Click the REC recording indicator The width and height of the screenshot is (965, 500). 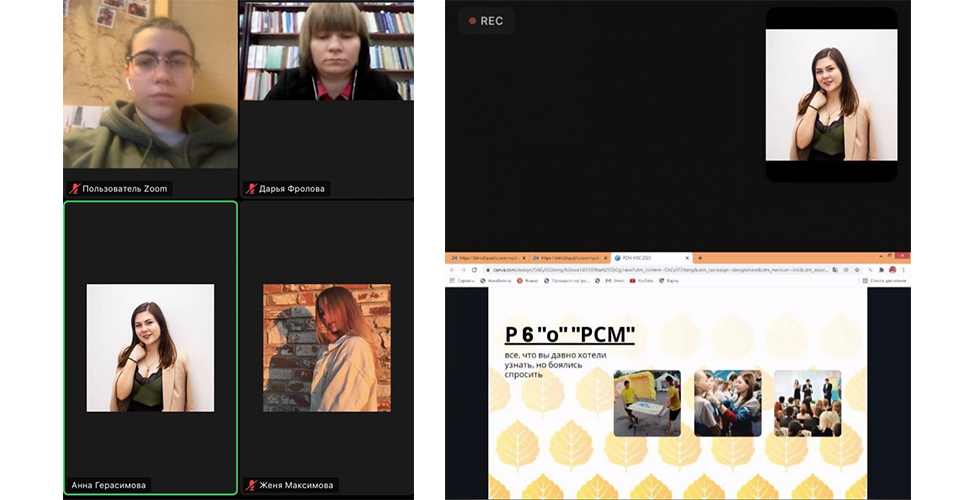pos(487,20)
